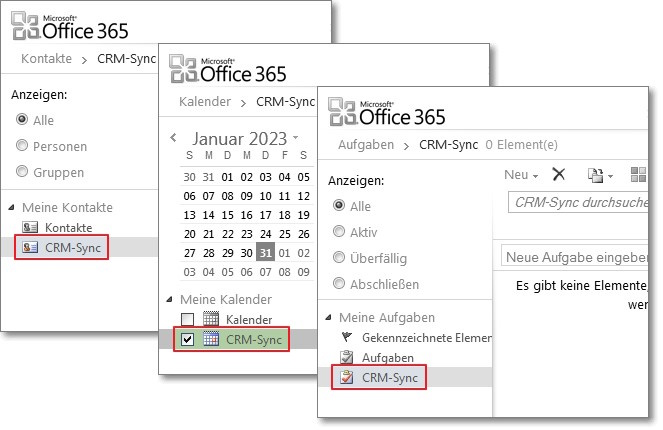Select Kalender in Meine Kalender
This screenshot has width=663, height=430.
[x=249, y=319]
